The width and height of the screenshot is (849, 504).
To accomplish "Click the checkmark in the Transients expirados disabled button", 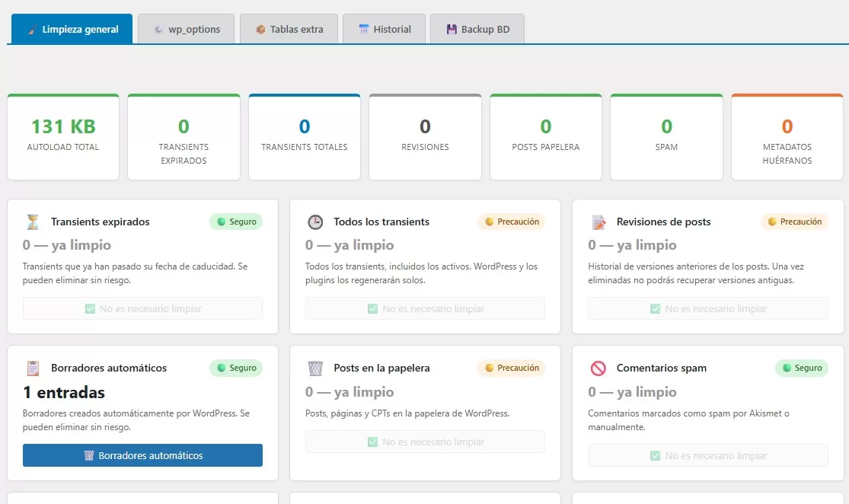I will click(x=90, y=309).
